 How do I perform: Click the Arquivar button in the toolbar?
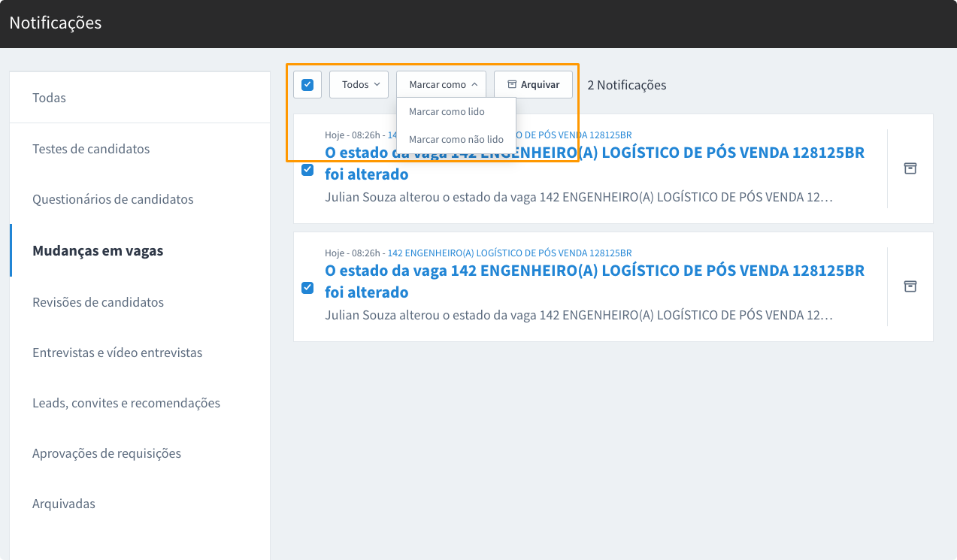(533, 84)
